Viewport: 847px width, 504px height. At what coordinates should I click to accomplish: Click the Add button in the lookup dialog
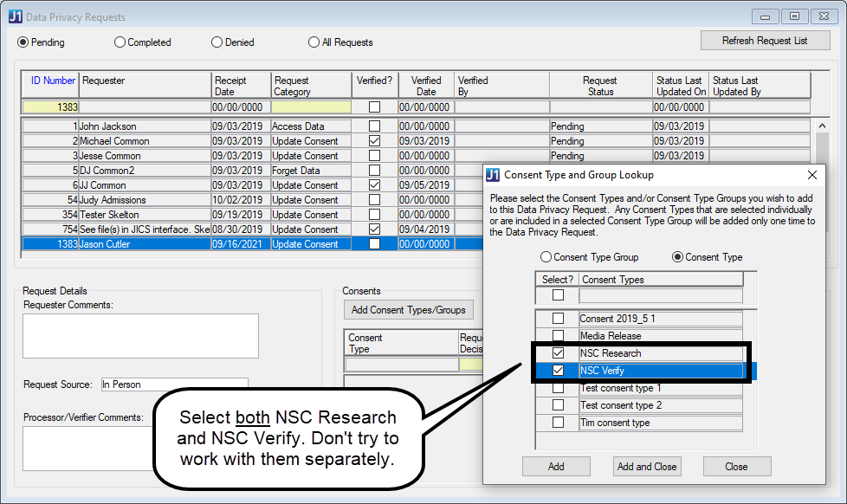pyautogui.click(x=556, y=466)
